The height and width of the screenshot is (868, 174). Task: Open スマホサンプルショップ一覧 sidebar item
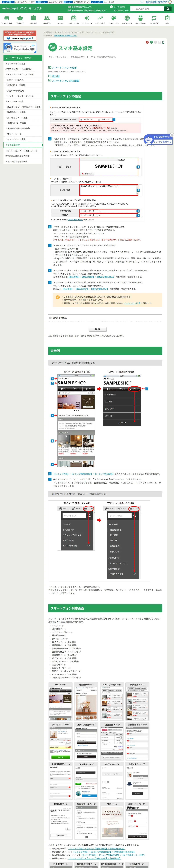click(23, 75)
